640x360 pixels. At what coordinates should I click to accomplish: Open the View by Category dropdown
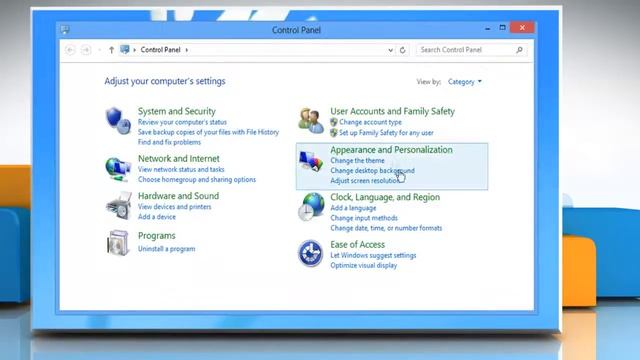[464, 82]
